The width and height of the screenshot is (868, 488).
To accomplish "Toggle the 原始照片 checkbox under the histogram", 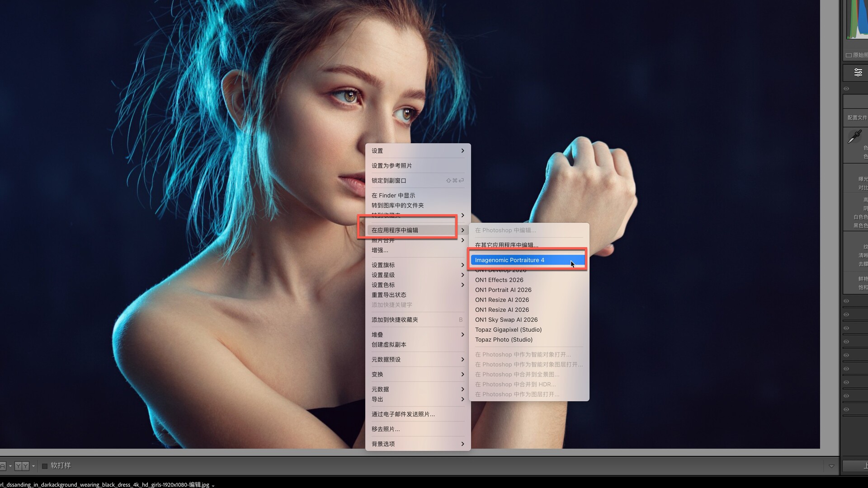I will [849, 55].
